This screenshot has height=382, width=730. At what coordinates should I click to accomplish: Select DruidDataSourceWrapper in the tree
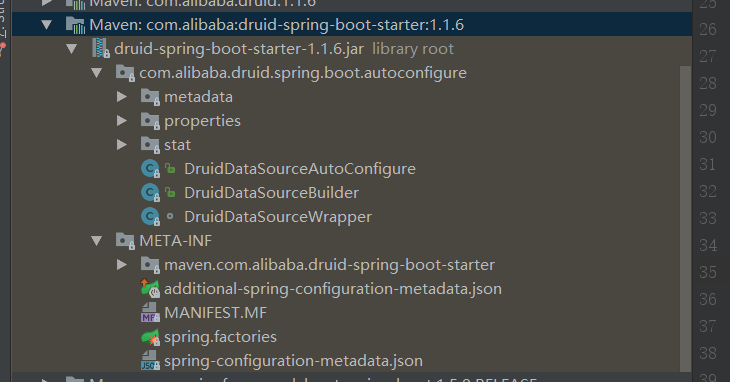pyautogui.click(x=278, y=217)
